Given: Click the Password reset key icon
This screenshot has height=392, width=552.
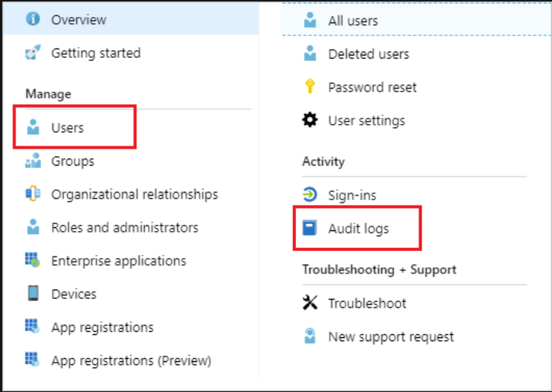Looking at the screenshot, I should point(310,87).
